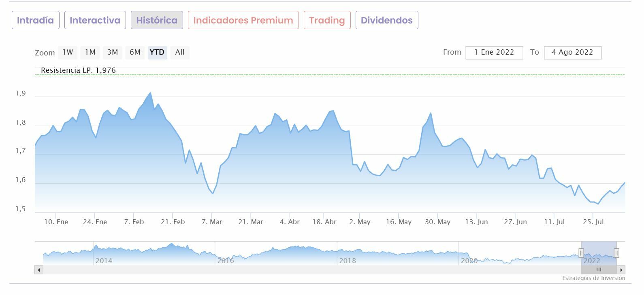The image size is (644, 295).
Task: Show the Dividendos tab
Action: pyautogui.click(x=386, y=20)
